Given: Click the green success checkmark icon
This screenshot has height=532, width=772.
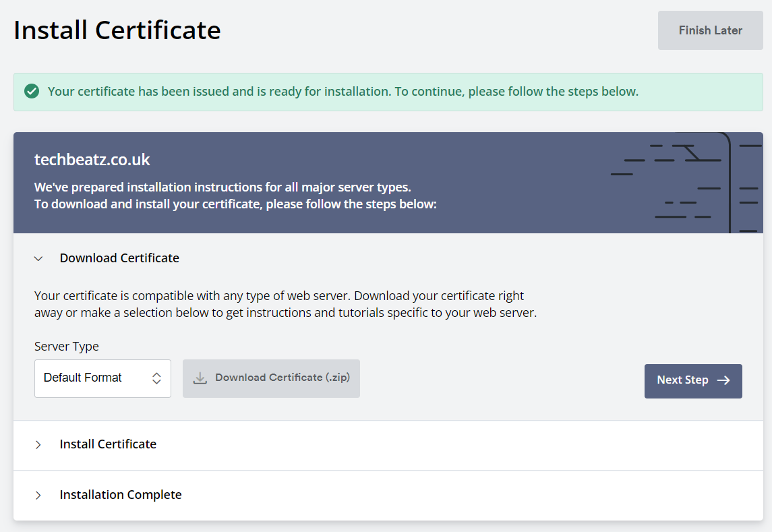Looking at the screenshot, I should [32, 91].
